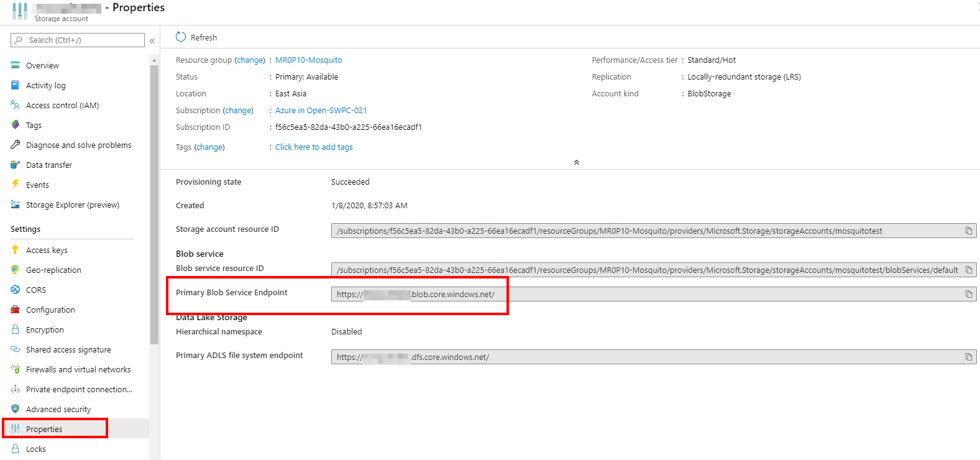980x460 pixels.
Task: Click the Refresh circular arrow icon
Action: [181, 37]
